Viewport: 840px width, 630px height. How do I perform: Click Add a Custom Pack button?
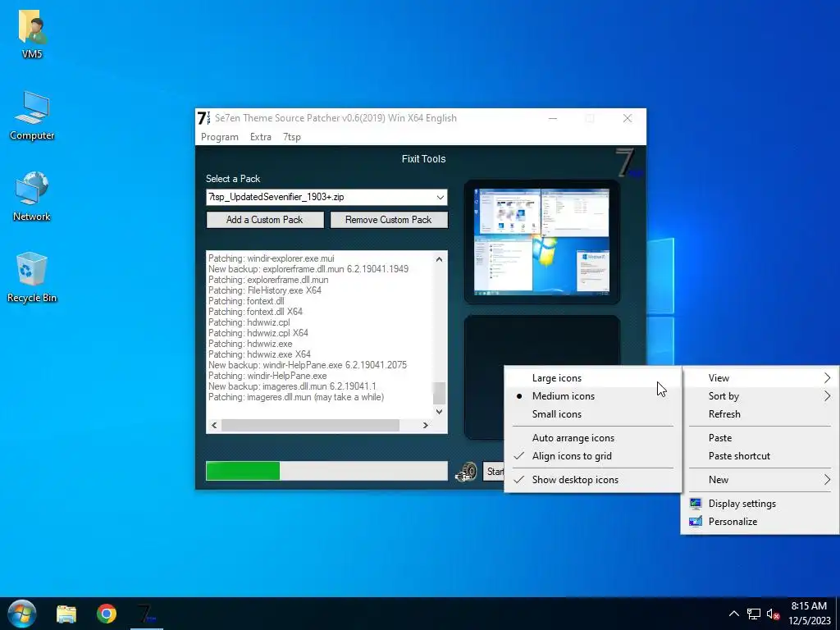click(x=265, y=220)
